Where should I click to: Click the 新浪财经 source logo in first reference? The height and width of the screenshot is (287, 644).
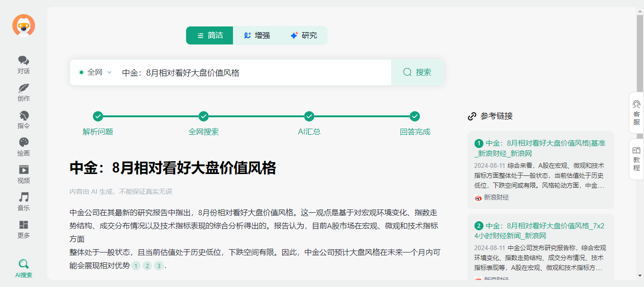(478, 198)
